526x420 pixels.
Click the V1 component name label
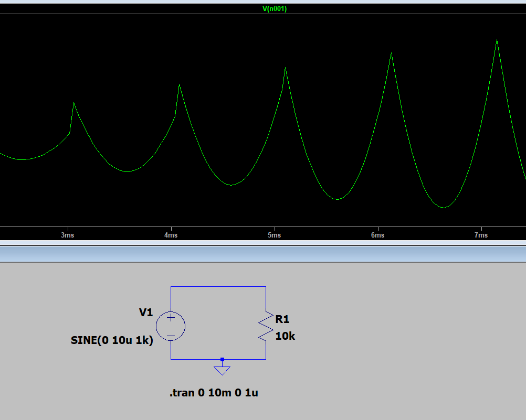coord(146,313)
